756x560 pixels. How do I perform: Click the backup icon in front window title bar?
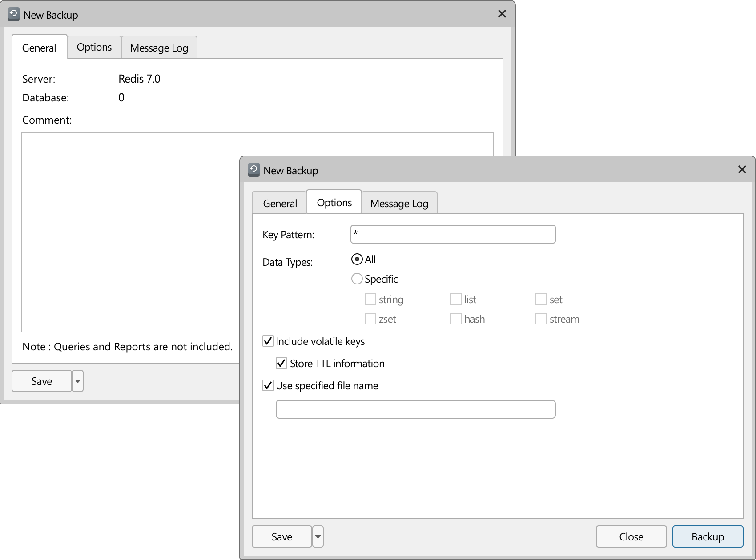[253, 170]
